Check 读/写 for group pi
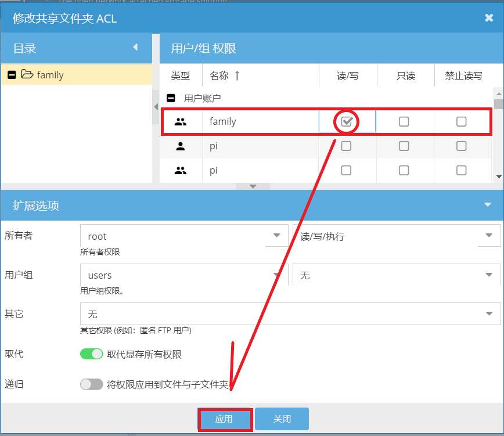This screenshot has width=504, height=436. pos(346,170)
